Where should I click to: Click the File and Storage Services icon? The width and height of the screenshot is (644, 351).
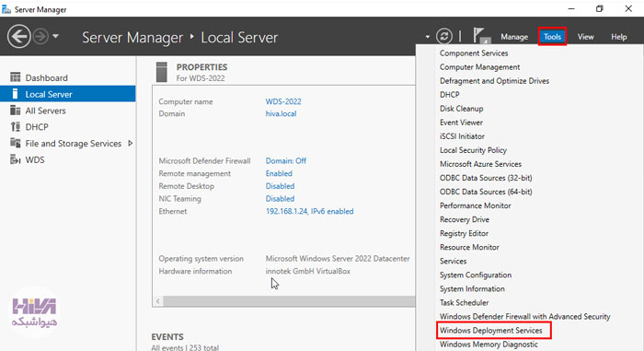(x=16, y=143)
